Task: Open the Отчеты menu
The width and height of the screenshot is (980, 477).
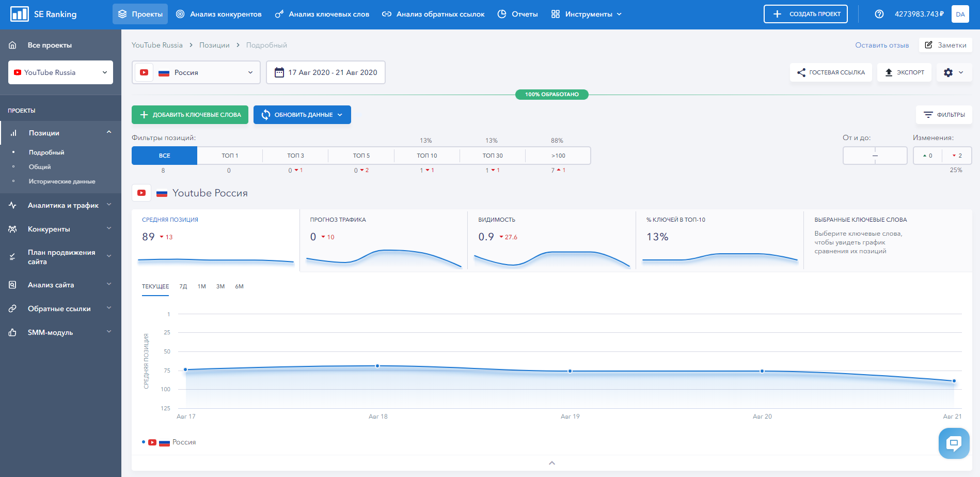Action: tap(517, 14)
